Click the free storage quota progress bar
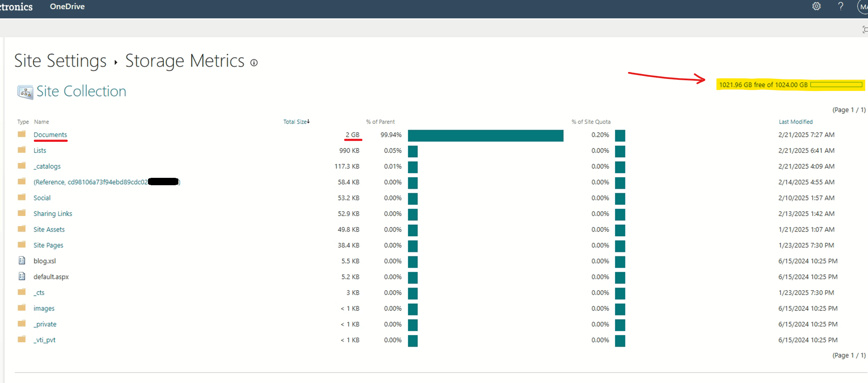Image resolution: width=868 pixels, height=383 pixels. point(836,85)
